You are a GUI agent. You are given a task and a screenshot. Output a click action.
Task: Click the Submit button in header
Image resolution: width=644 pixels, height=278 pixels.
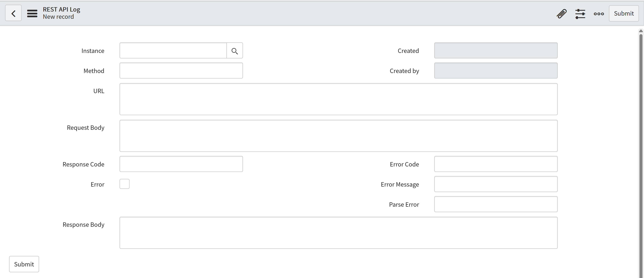[x=624, y=13]
